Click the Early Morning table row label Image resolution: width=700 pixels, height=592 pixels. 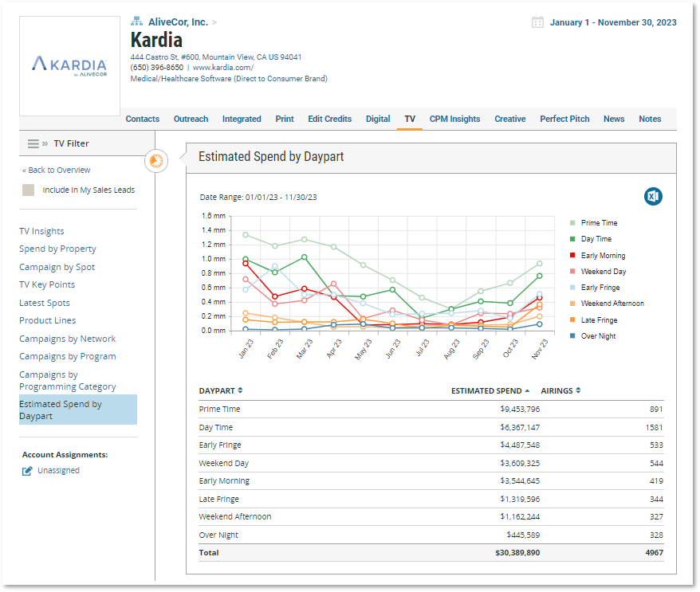224,481
